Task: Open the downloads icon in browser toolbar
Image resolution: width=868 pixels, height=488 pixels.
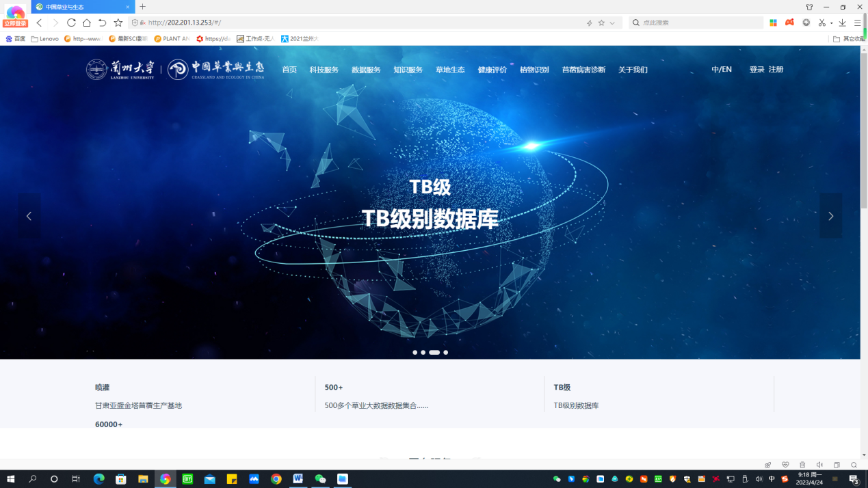Action: [842, 23]
